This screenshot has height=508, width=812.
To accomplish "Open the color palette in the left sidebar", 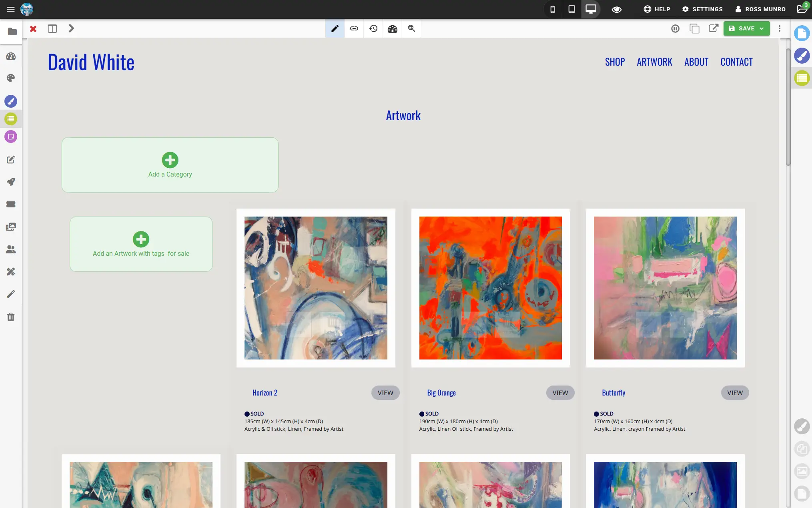I will click(x=11, y=78).
